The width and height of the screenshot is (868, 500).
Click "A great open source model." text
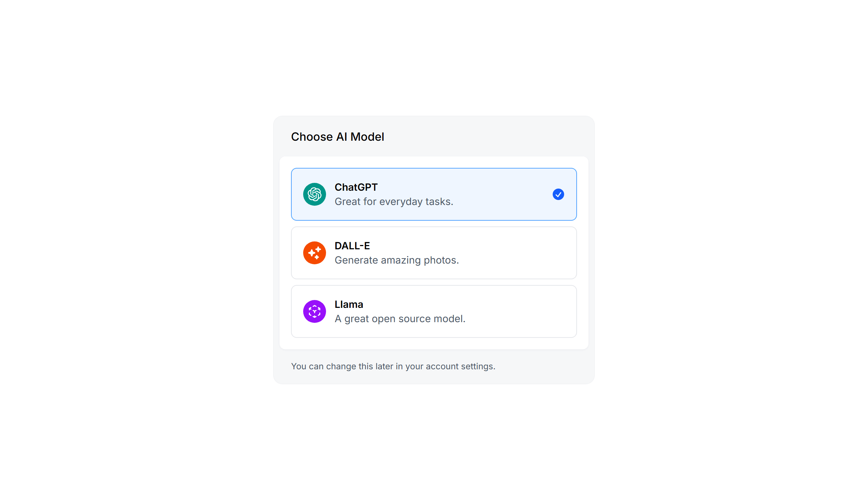pos(400,319)
